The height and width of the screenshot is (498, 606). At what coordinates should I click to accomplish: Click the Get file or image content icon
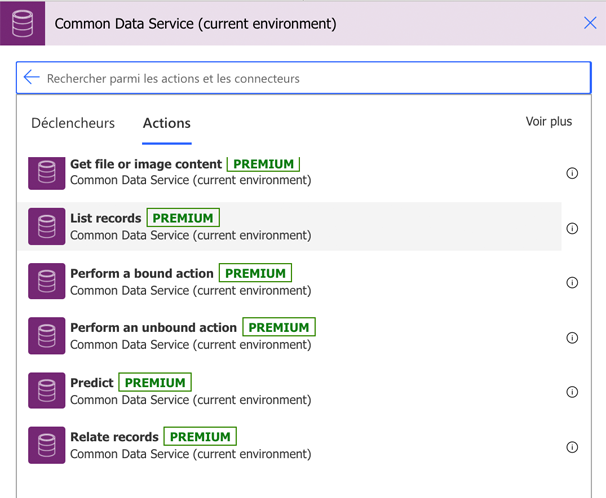pos(46,173)
